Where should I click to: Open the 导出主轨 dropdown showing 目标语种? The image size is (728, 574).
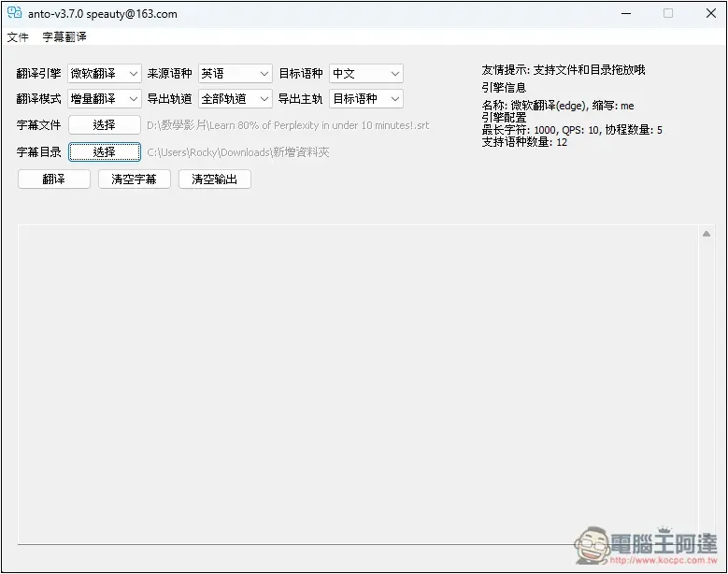coord(365,99)
